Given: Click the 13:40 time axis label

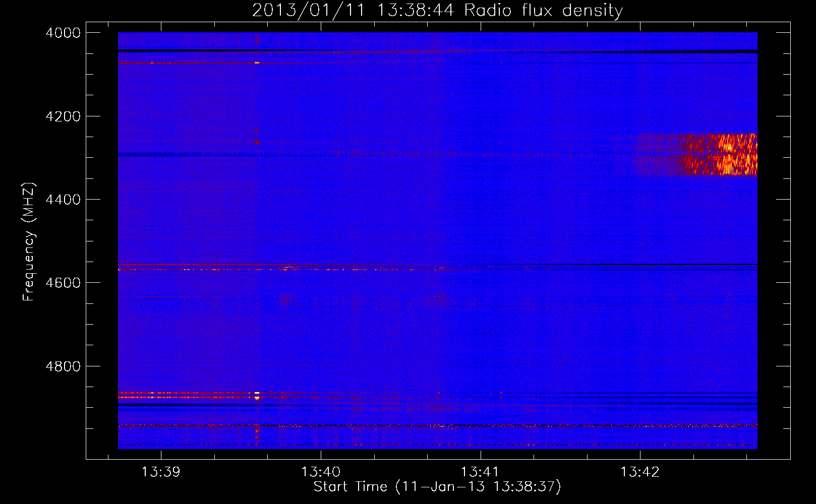Looking at the screenshot, I should tap(321, 472).
